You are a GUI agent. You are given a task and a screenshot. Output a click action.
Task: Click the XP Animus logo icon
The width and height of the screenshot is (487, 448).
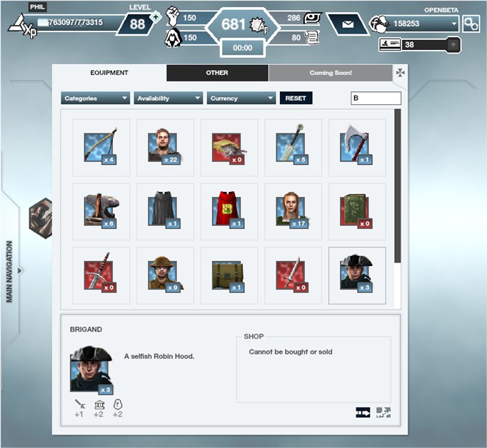click(x=21, y=26)
